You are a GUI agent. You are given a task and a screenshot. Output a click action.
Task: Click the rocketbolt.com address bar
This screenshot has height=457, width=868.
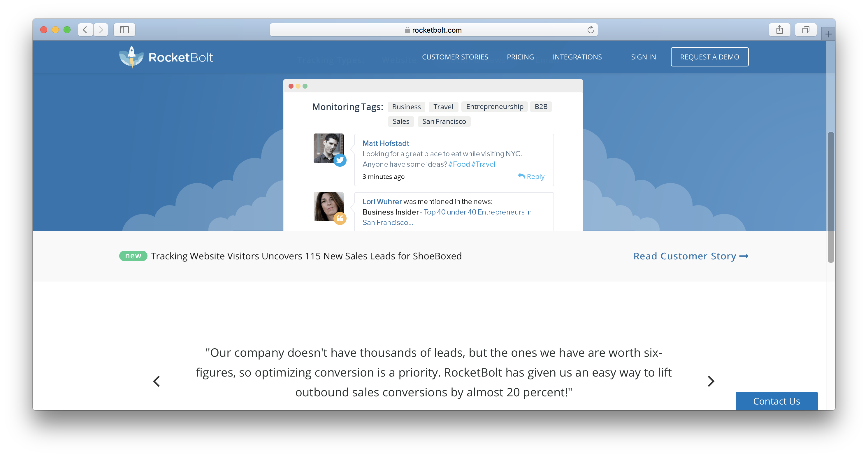click(434, 30)
